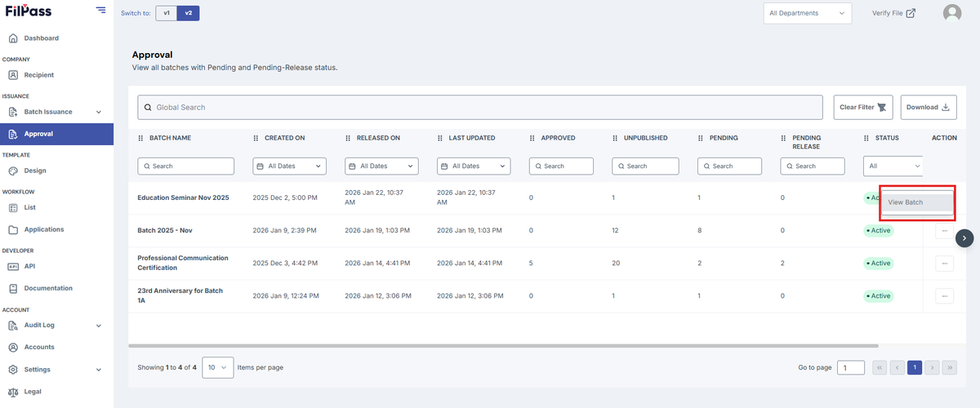Click Education Seminar Nov 2025 batch name
The image size is (980, 408).
[x=183, y=198]
